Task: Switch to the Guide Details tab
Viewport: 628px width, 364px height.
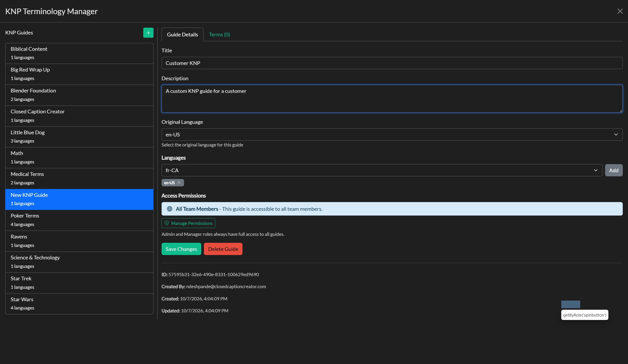Action: pyautogui.click(x=183, y=34)
